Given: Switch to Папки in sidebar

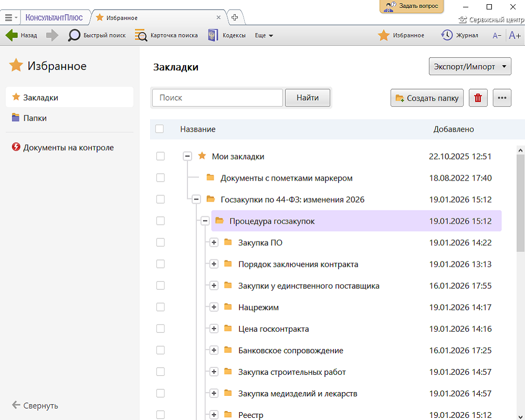Looking at the screenshot, I should pos(35,118).
